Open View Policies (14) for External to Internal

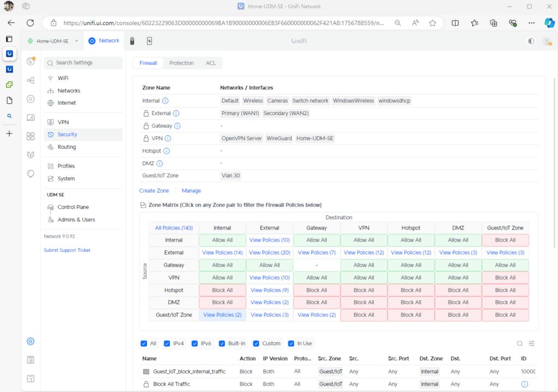(x=222, y=253)
